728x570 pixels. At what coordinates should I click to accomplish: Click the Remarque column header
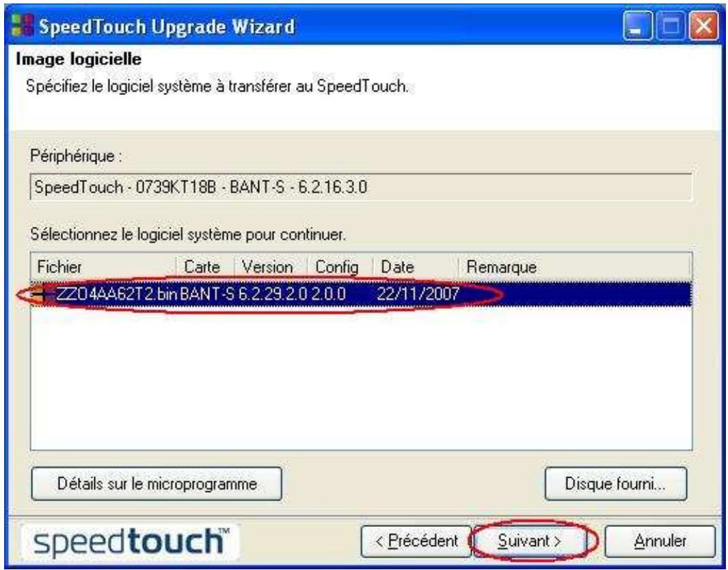pyautogui.click(x=574, y=267)
